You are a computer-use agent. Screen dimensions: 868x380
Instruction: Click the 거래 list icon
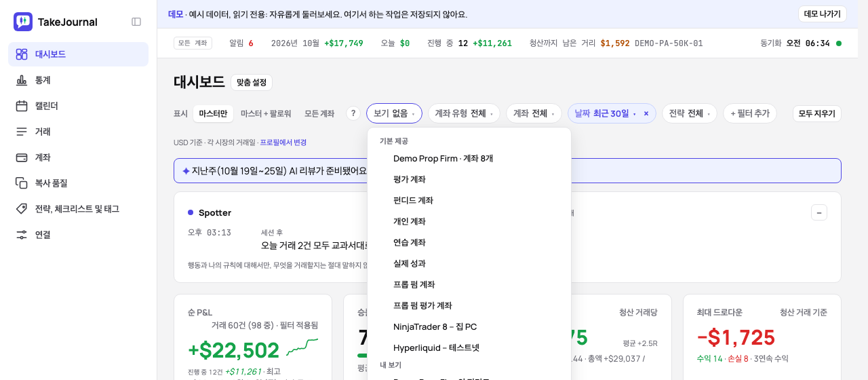point(22,132)
